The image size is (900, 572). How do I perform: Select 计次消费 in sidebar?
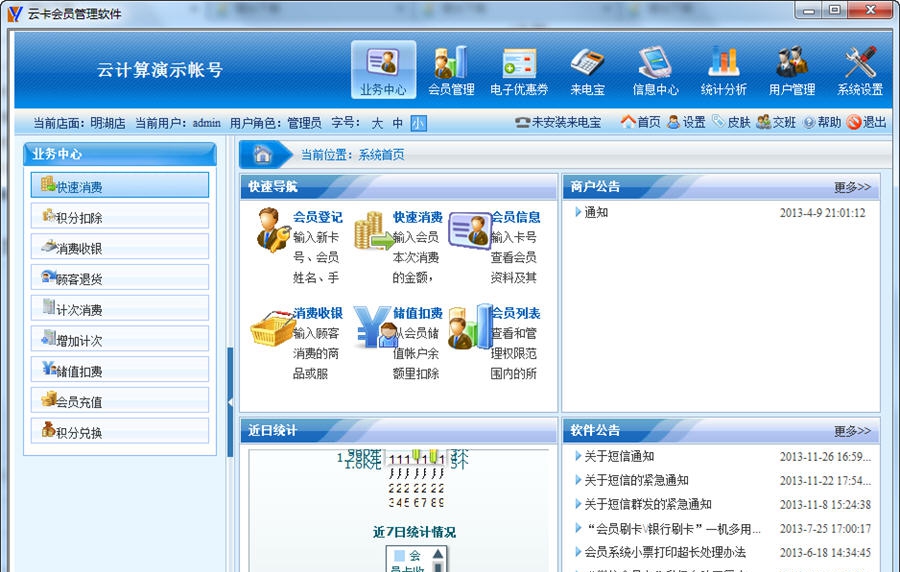tap(120, 308)
